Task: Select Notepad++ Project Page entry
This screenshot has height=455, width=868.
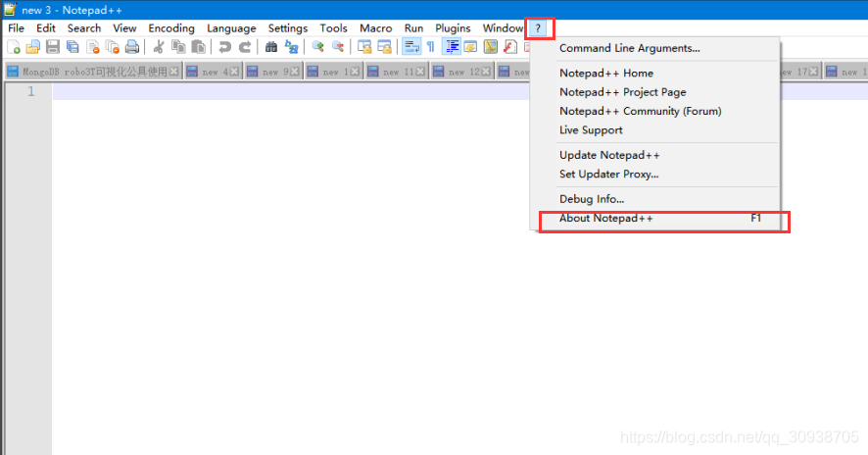Action: [x=654, y=92]
